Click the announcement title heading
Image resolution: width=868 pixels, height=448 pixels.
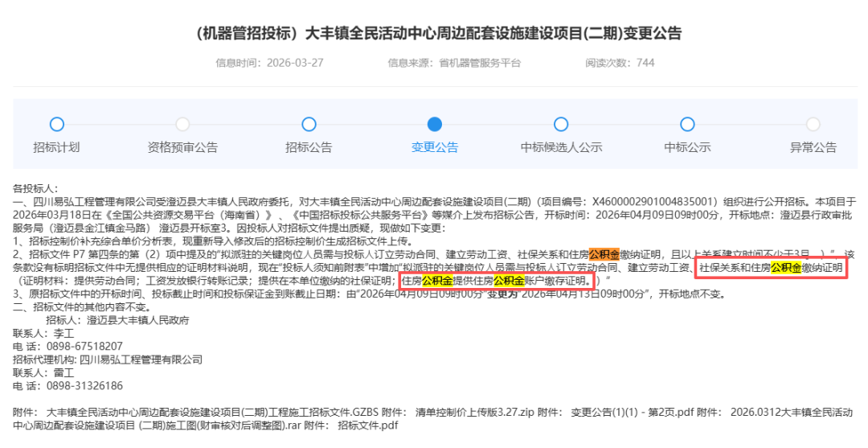tap(439, 33)
